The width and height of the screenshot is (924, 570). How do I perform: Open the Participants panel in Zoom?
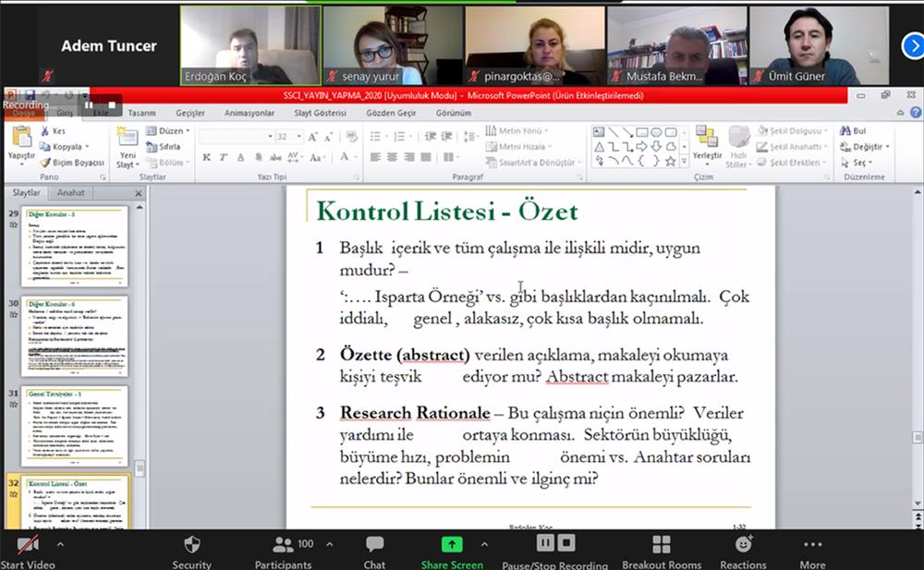click(284, 552)
